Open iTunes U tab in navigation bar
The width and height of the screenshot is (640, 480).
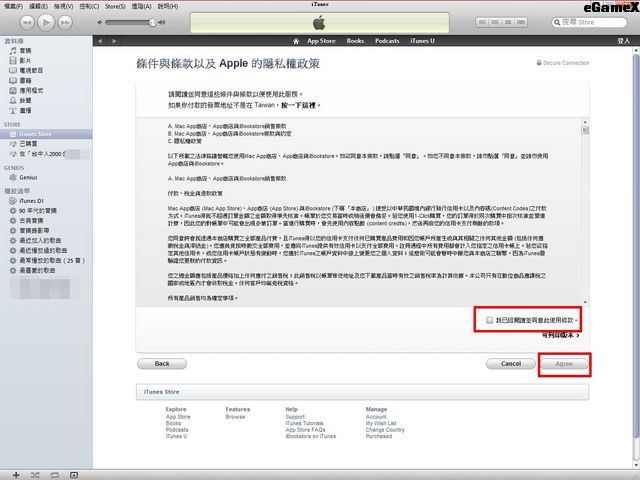[422, 41]
